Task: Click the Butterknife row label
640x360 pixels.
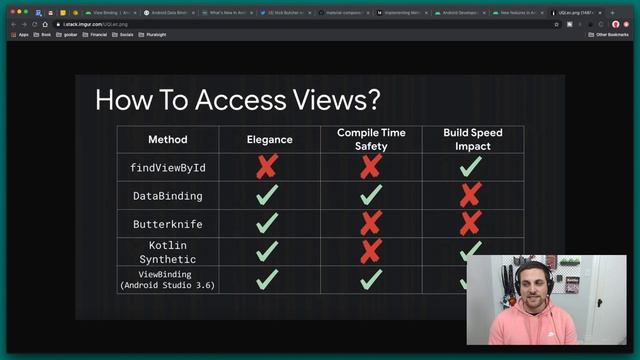Action: 168,224
